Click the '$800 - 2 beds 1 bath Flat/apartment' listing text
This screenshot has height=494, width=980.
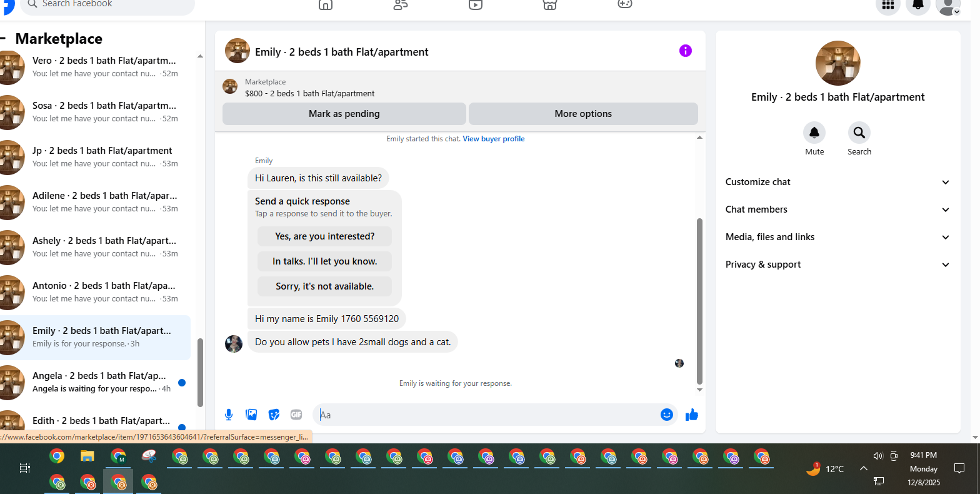(x=310, y=93)
